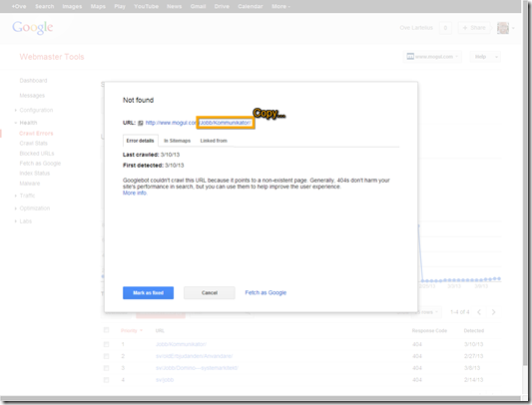Open the More dropdown in the Google bar

[x=280, y=6]
